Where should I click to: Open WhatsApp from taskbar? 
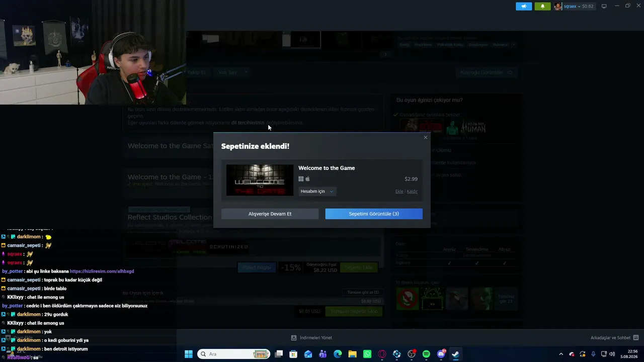point(367,354)
